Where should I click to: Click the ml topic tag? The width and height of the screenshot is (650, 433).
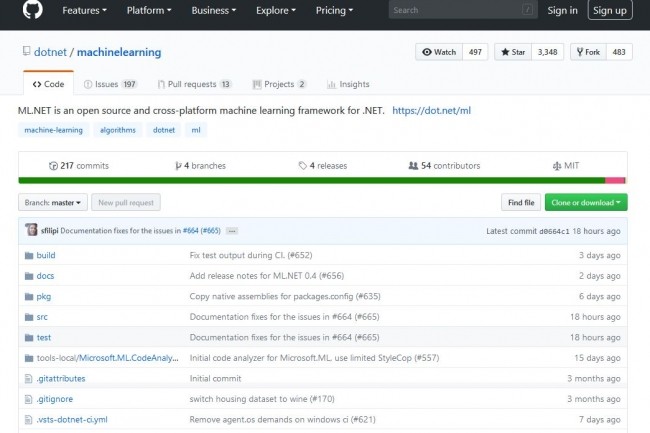196,130
